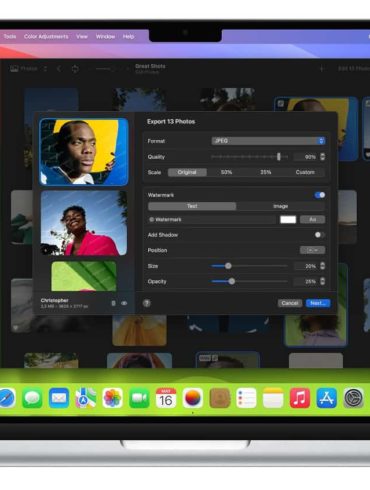
Task: Enable the Add Shadow switch
Action: (x=320, y=235)
